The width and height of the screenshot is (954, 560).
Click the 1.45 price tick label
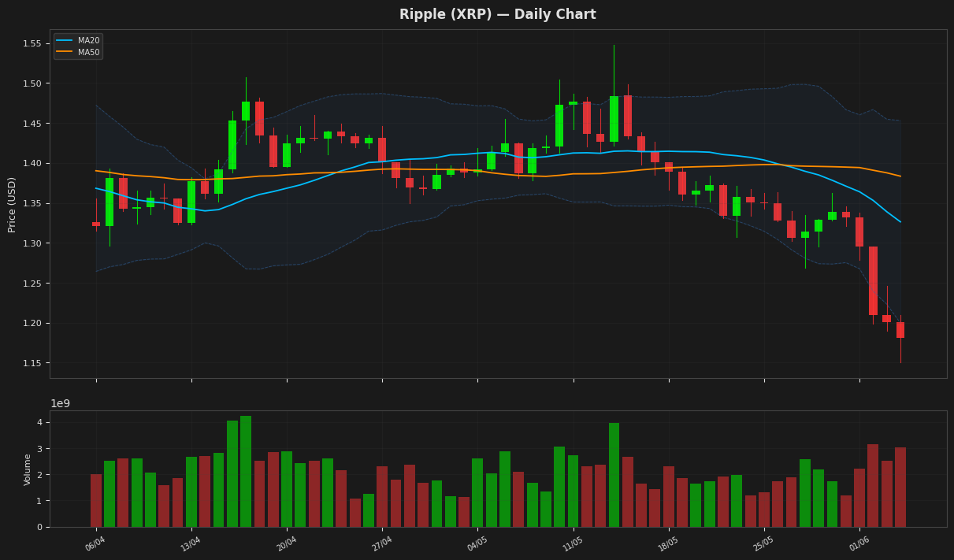(x=32, y=124)
